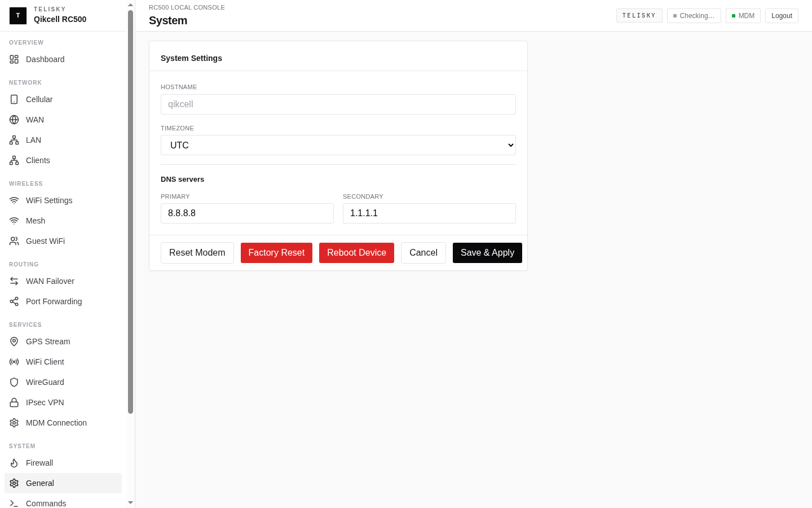Click the DNS servers heading

(182, 179)
